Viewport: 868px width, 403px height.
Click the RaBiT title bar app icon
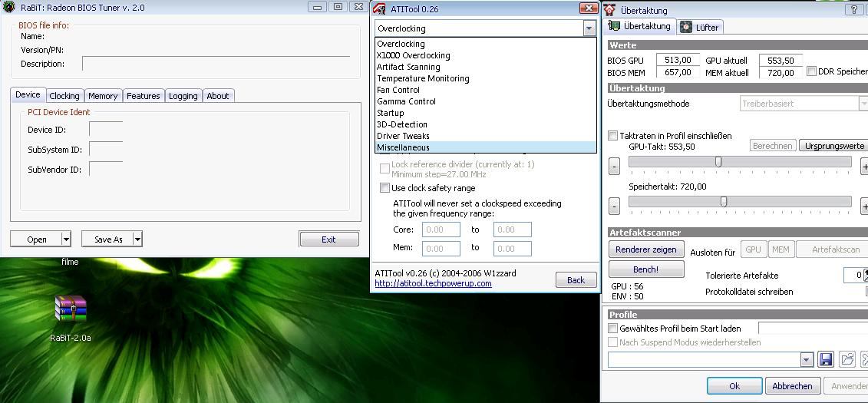click(9, 7)
